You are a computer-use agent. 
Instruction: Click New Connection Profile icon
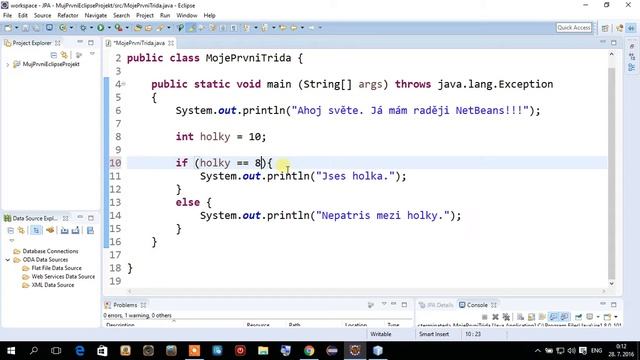(50, 231)
